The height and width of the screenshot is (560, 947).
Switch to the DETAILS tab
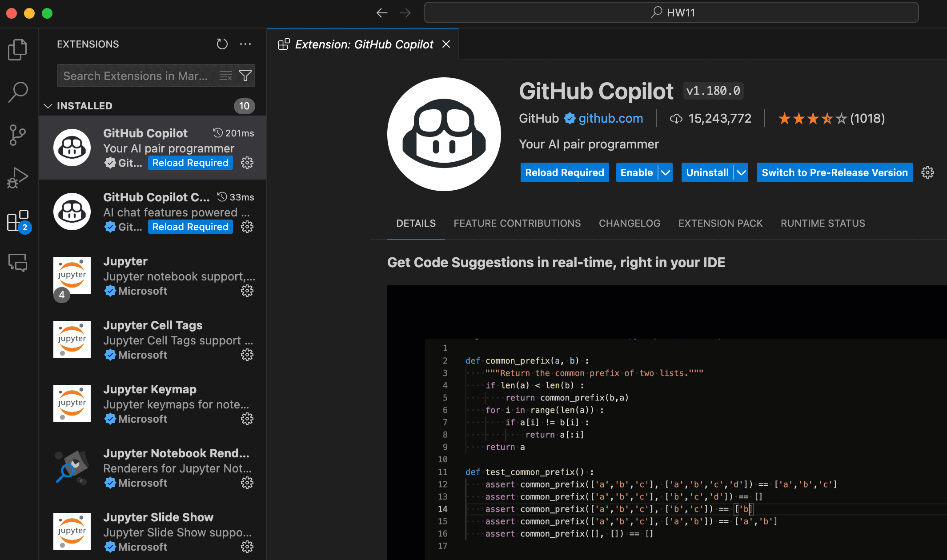click(x=416, y=223)
